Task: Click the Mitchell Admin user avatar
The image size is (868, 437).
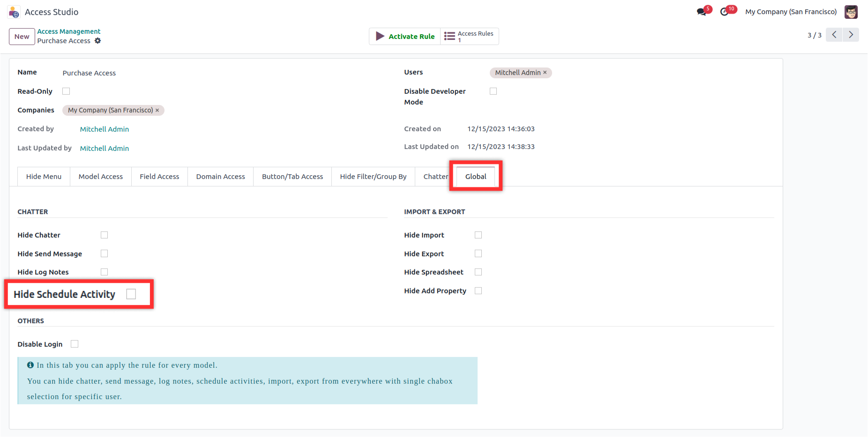Action: tap(851, 12)
